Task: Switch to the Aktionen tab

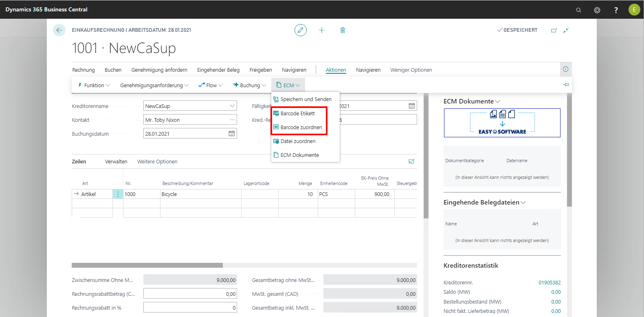Action: 336,70
